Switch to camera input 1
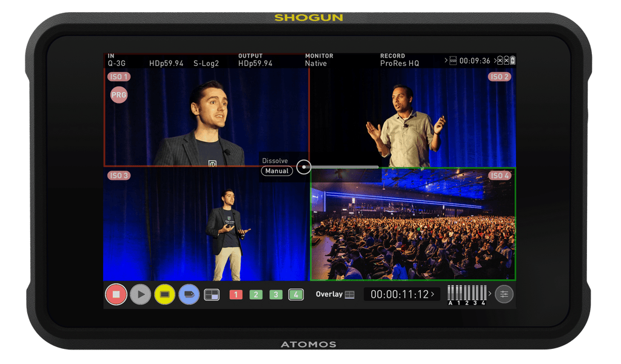Viewport: 621px width, 364px height. [x=236, y=295]
